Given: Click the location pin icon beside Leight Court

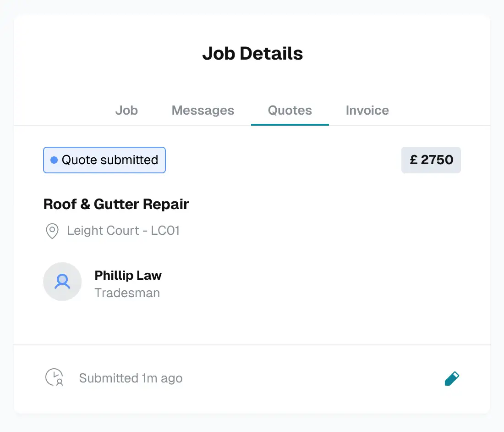Looking at the screenshot, I should point(52,231).
